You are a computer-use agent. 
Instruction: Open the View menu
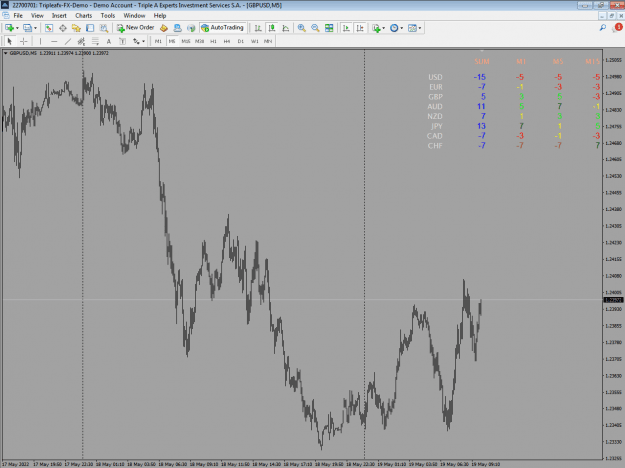(37, 16)
